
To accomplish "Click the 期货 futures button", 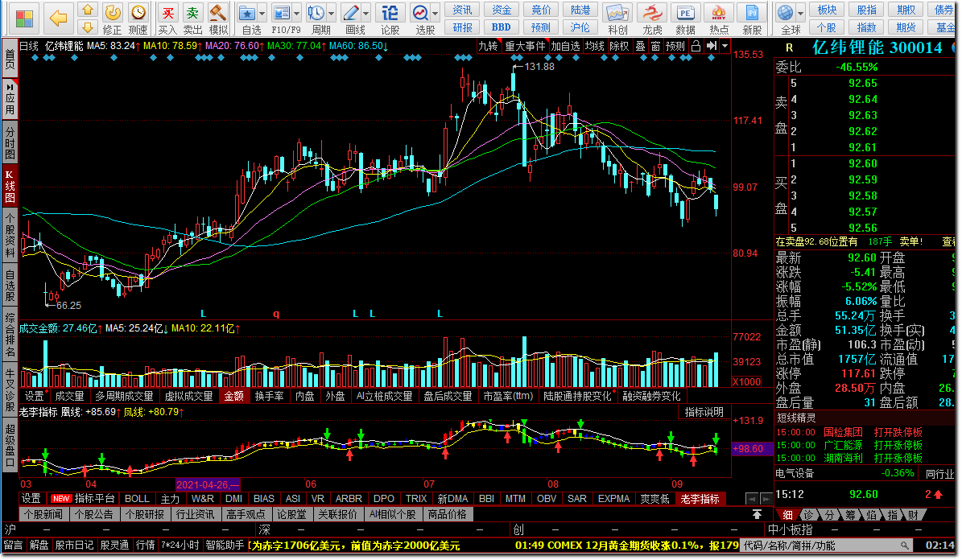I will 906,27.
